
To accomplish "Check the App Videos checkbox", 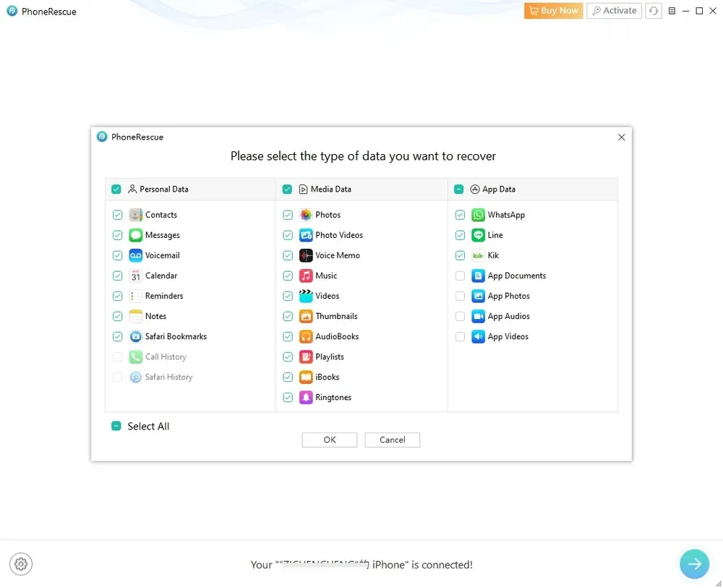I will point(460,336).
